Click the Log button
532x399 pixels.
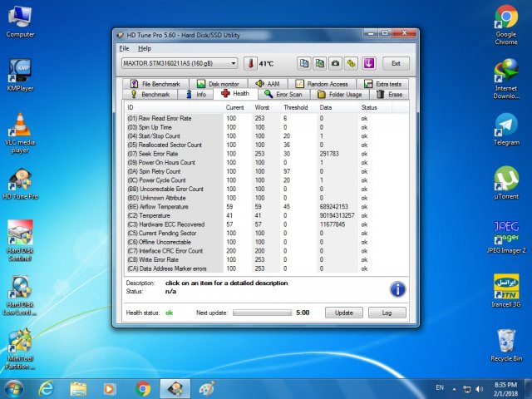[387, 313]
